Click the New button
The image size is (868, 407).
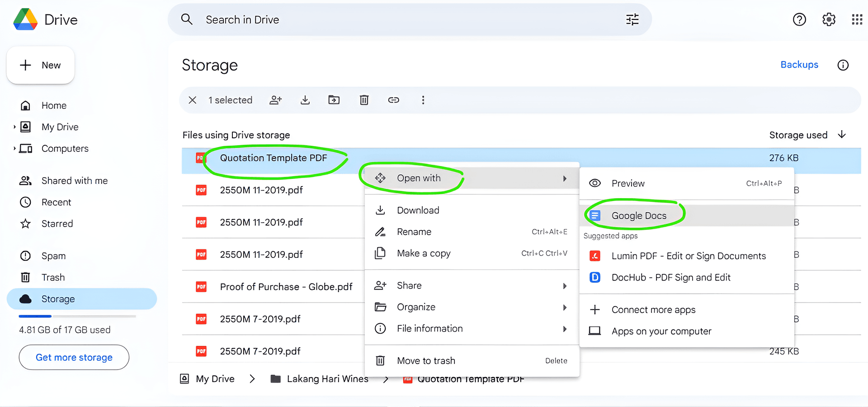coord(41,65)
